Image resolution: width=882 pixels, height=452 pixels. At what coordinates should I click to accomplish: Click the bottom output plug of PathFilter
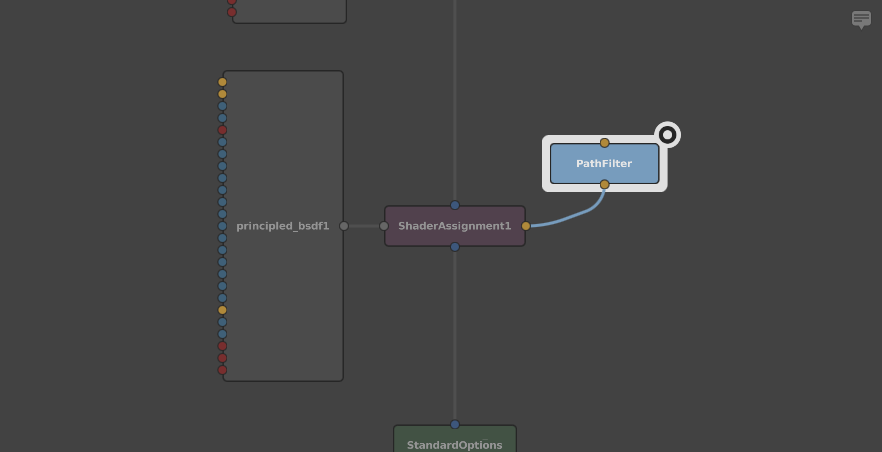coord(604,185)
